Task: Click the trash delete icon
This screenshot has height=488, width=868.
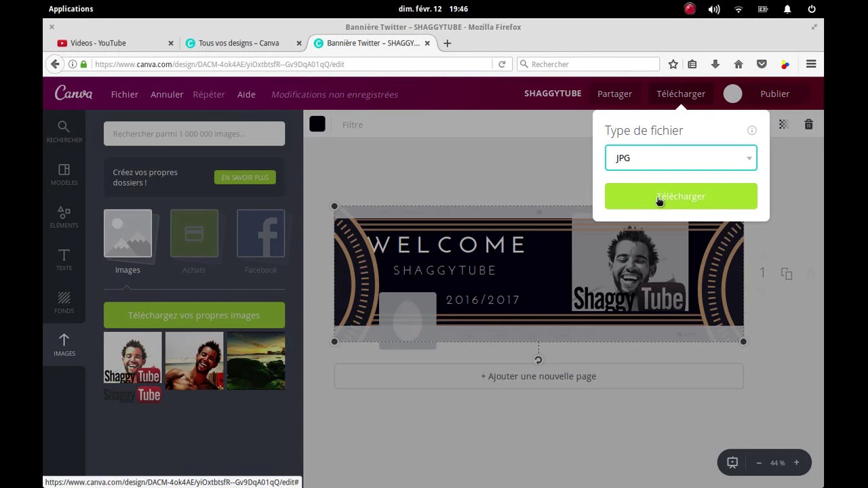Action: coord(808,125)
